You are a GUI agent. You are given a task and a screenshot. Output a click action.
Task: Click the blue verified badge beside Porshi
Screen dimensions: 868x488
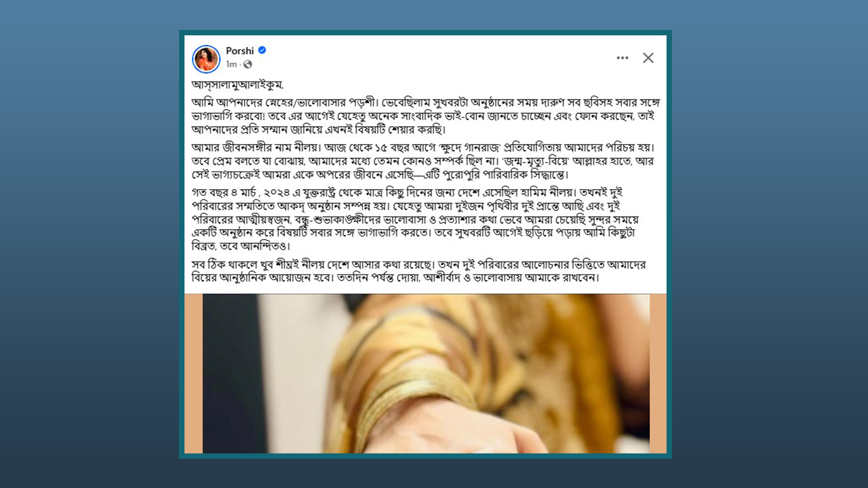262,51
